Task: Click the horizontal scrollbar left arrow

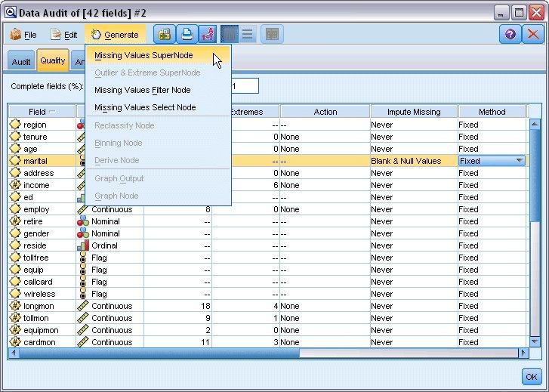Action: (x=14, y=353)
